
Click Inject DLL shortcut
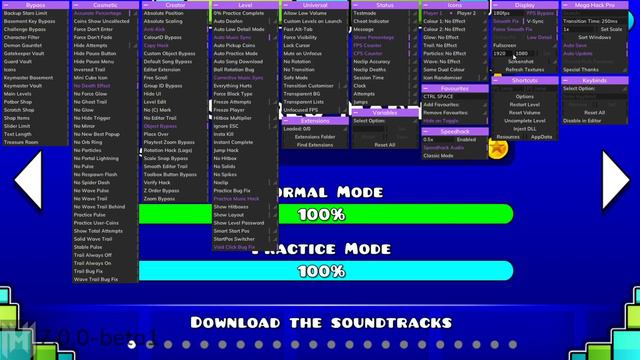(x=524, y=129)
